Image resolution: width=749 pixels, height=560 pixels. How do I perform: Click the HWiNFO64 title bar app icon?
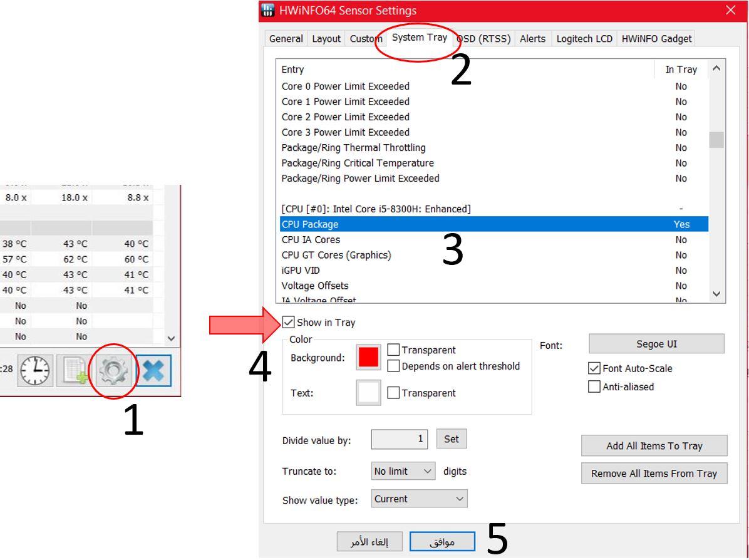pos(268,10)
